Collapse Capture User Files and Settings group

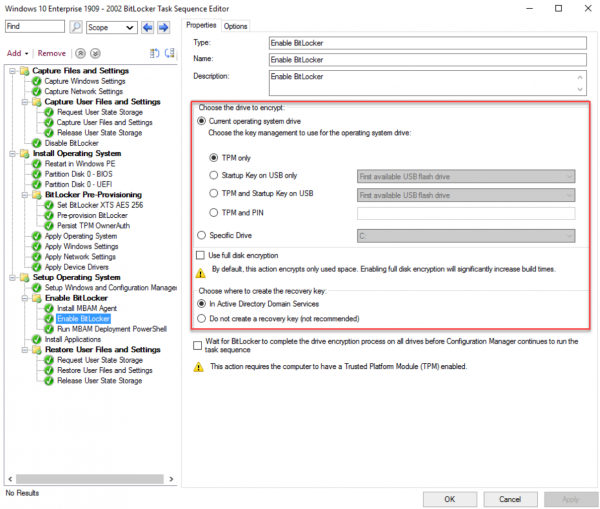point(25,102)
